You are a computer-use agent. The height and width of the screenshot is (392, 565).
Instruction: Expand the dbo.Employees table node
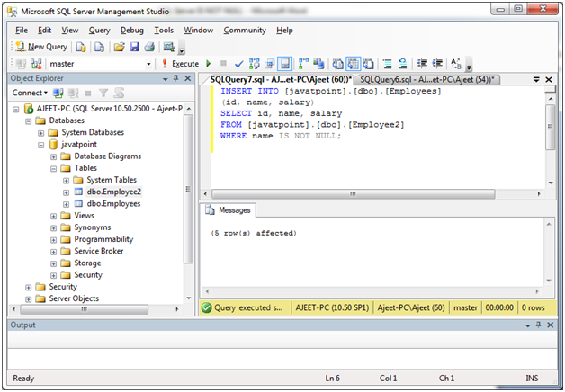click(66, 204)
